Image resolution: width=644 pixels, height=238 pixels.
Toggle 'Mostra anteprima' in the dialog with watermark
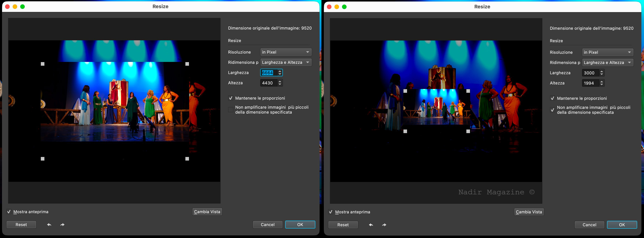(x=331, y=212)
